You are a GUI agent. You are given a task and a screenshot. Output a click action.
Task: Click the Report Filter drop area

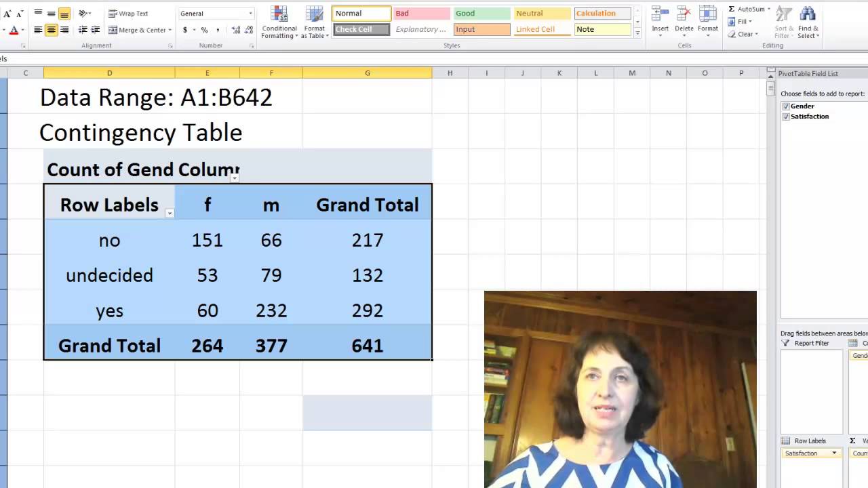[812, 391]
